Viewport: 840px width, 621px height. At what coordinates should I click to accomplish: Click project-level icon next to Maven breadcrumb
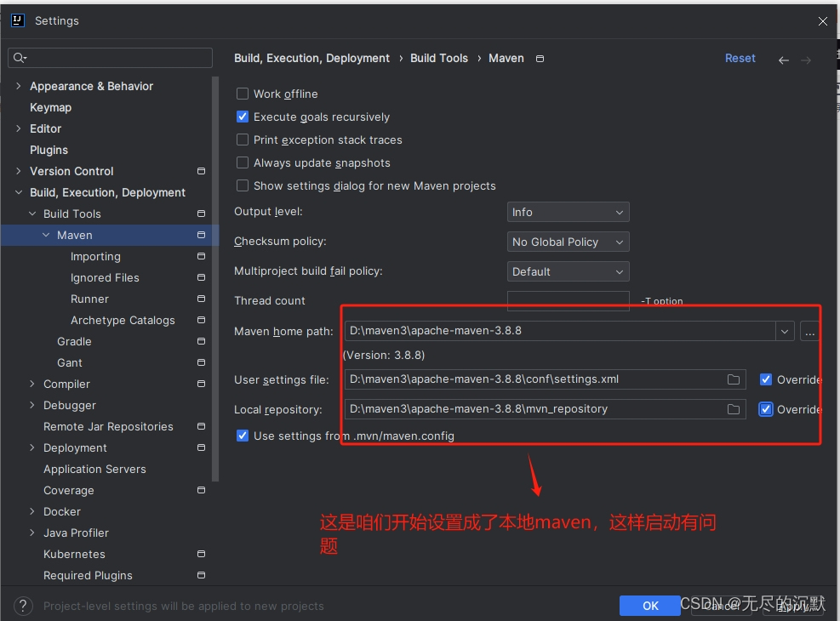click(540, 59)
